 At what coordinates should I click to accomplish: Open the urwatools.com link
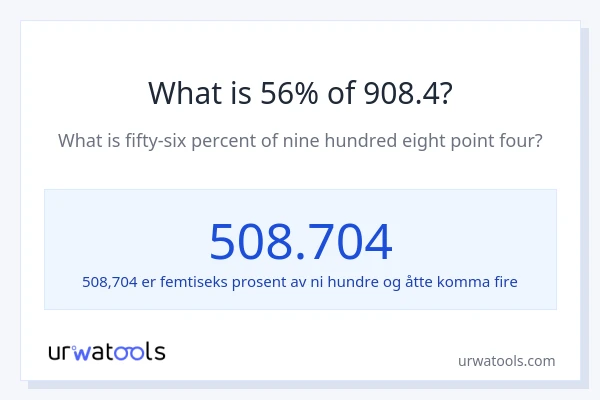(x=506, y=361)
